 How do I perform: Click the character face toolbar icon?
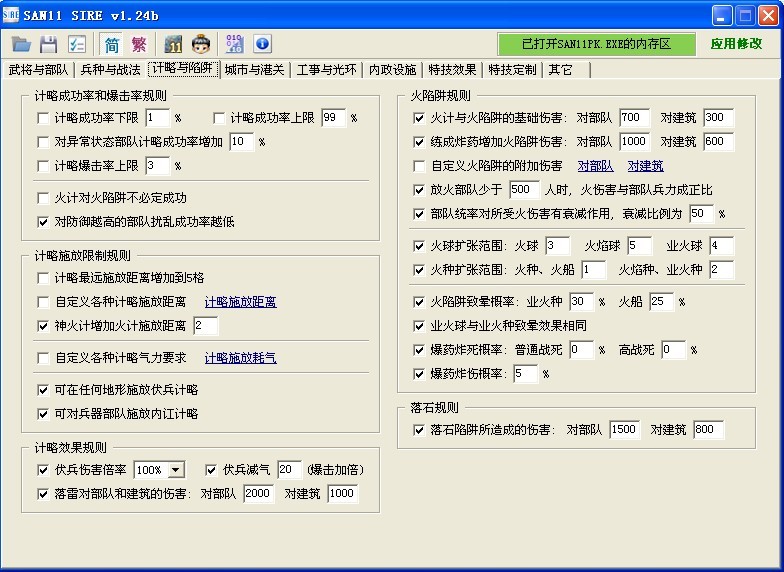[x=199, y=44]
